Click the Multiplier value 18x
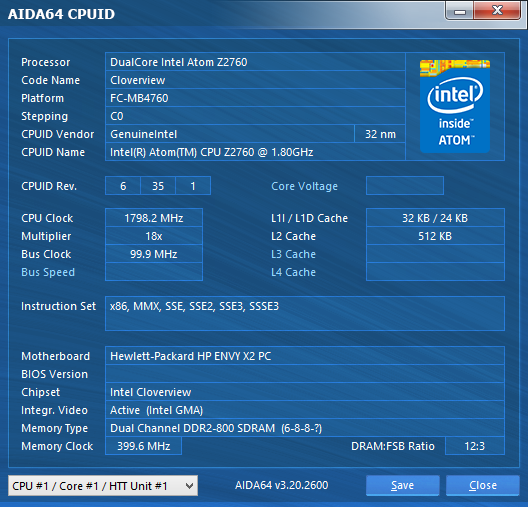Image resolution: width=528 pixels, height=507 pixels. (x=154, y=236)
